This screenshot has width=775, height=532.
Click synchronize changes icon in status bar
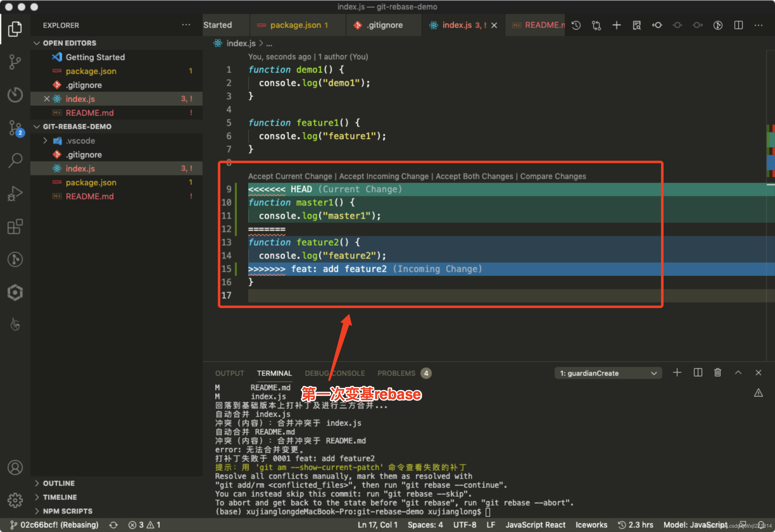113,525
